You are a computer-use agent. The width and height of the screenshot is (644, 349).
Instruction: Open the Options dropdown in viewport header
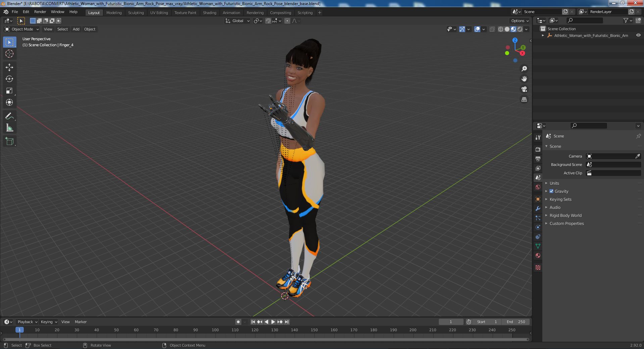520,21
